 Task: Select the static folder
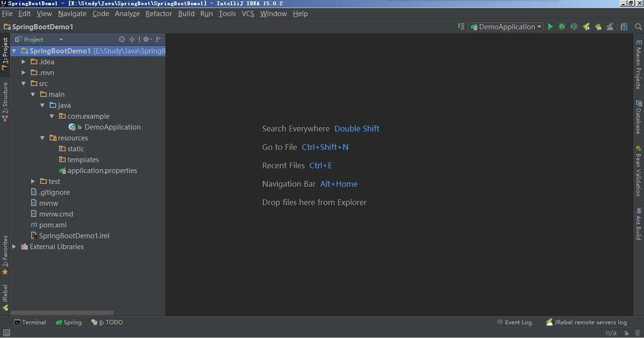click(71, 149)
